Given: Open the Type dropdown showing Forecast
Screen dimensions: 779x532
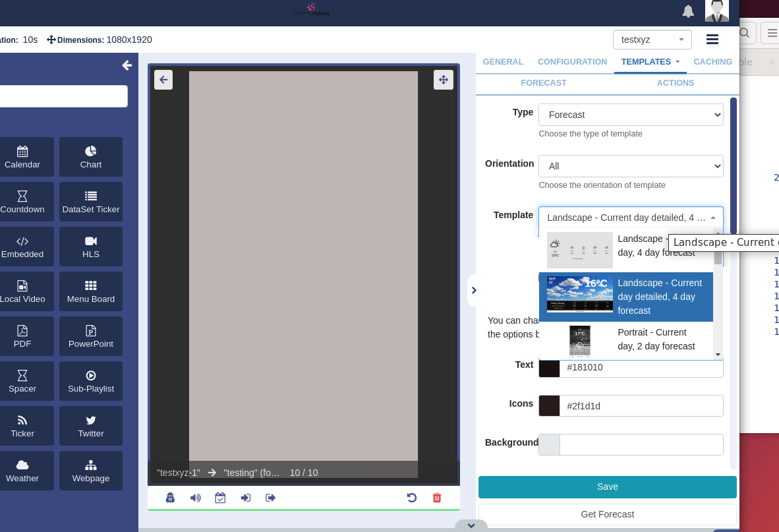Looking at the screenshot, I should (x=631, y=114).
